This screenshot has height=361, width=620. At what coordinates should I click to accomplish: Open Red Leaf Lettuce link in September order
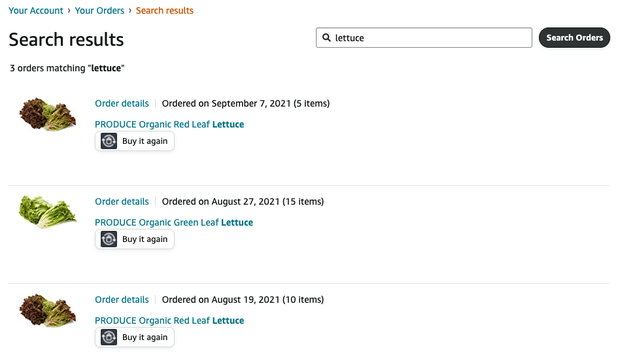click(x=169, y=125)
